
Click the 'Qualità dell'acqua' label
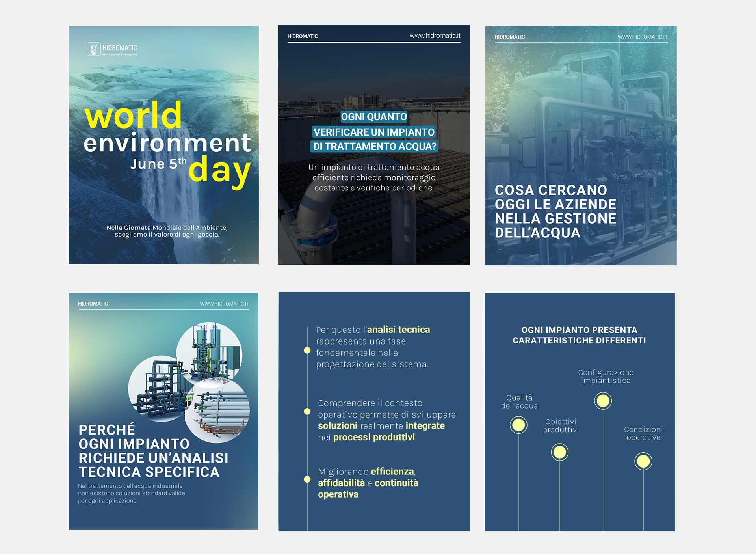(519, 401)
